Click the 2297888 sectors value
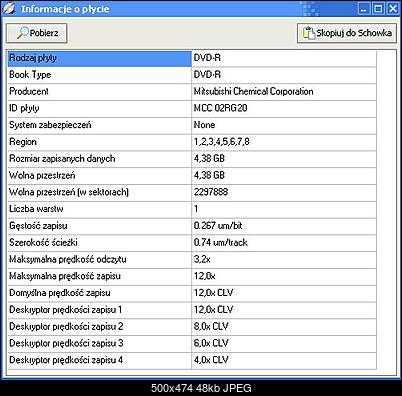Image resolution: width=402 pixels, height=396 pixels. click(211, 192)
